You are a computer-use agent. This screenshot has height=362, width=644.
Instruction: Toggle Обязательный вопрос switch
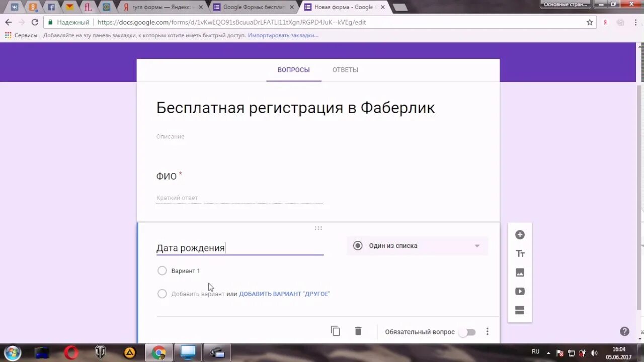[467, 332]
